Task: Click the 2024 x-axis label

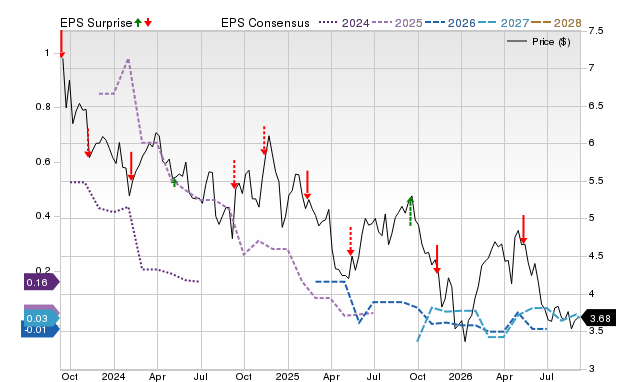Action: [113, 376]
